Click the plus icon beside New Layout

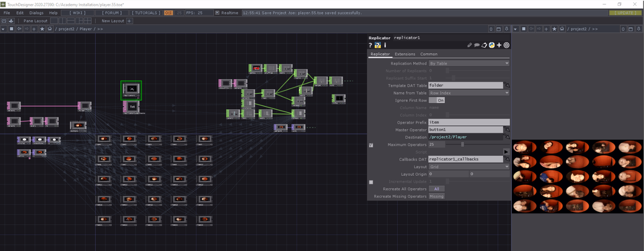point(129,21)
